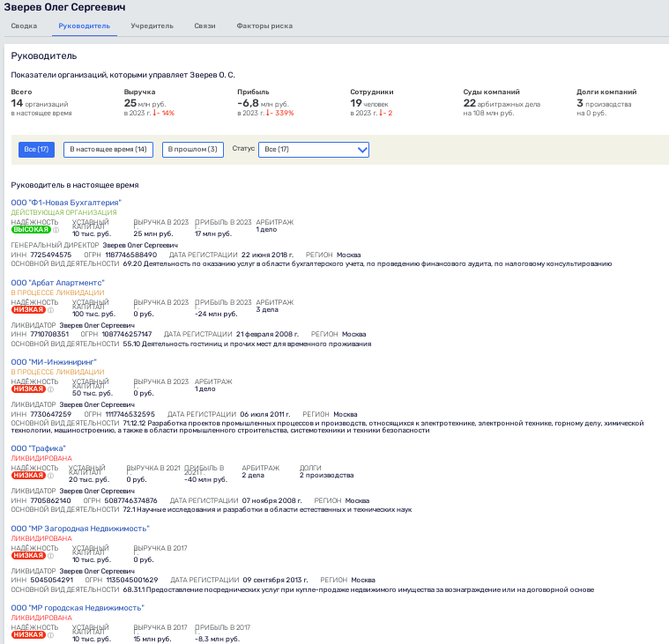
Task: Open ООО "МР Загородная Недвижимость" link
Action: 80,529
